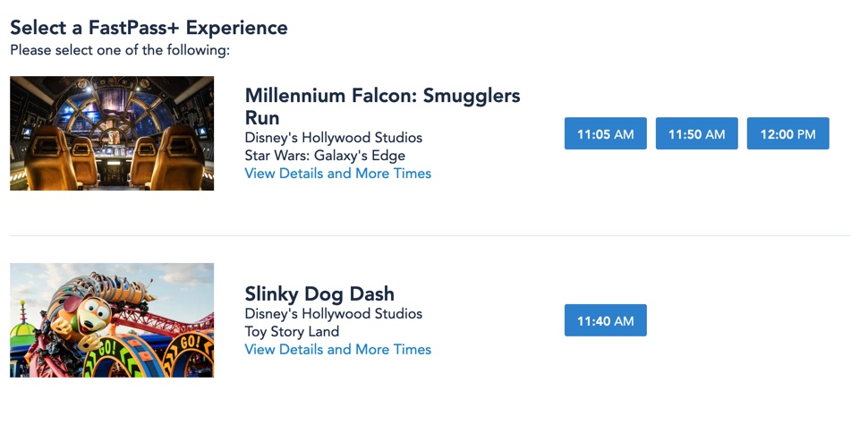Image resolution: width=868 pixels, height=425 pixels.
Task: Select the 11:05 AM time slot
Action: [x=605, y=133]
